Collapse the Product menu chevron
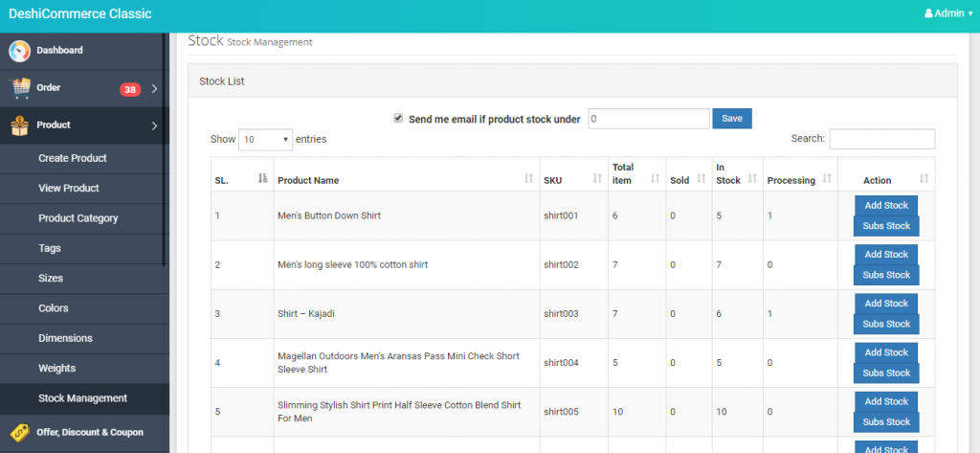The image size is (980, 453). [x=154, y=126]
